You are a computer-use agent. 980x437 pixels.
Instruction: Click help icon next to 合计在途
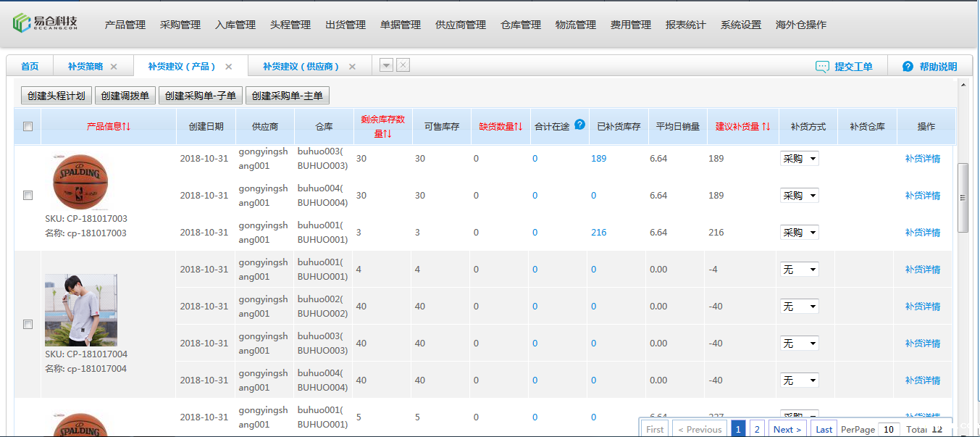point(579,125)
